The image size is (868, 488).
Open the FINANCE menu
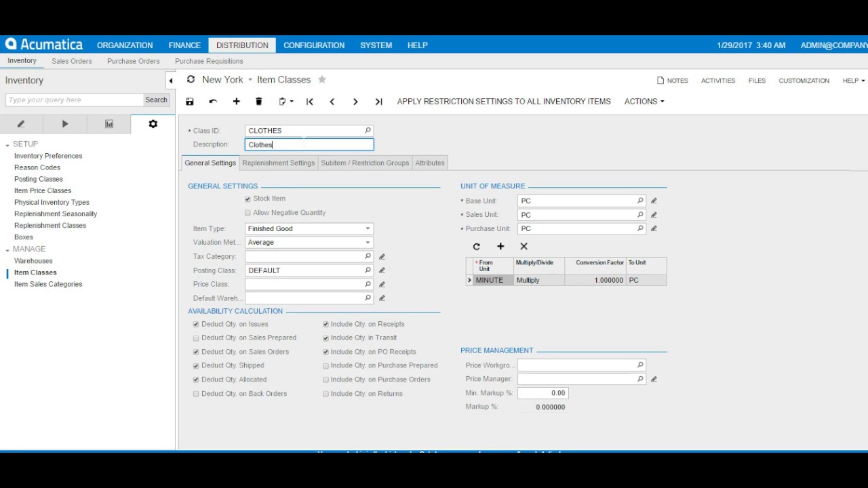(184, 45)
